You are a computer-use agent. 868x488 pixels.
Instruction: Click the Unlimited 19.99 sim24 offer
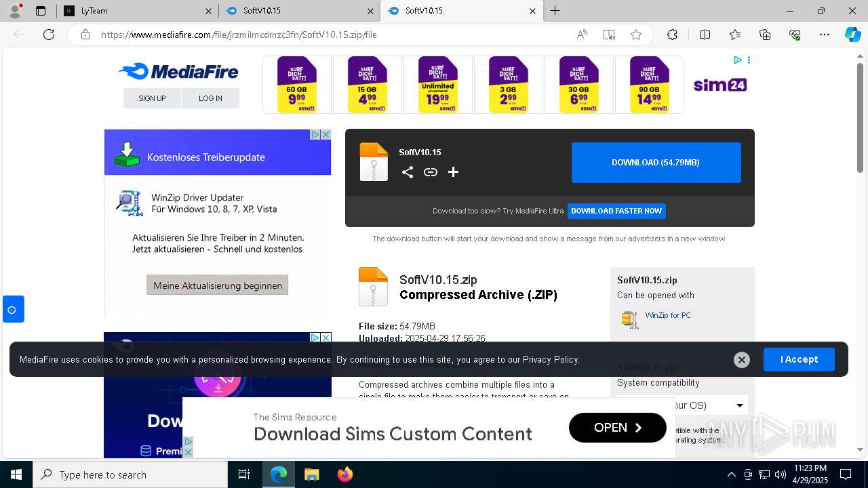(x=438, y=85)
